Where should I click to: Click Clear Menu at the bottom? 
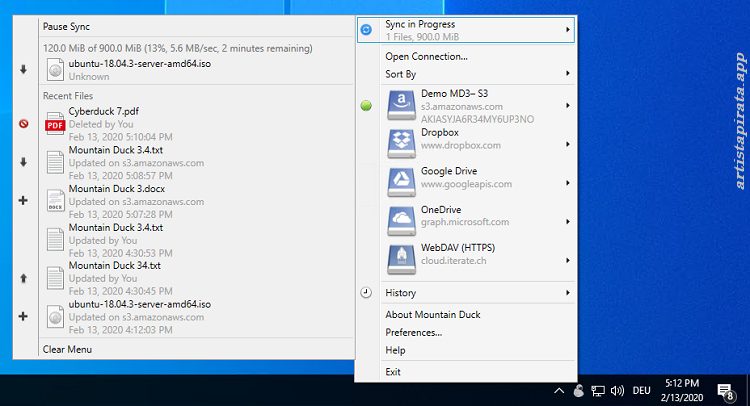point(67,349)
